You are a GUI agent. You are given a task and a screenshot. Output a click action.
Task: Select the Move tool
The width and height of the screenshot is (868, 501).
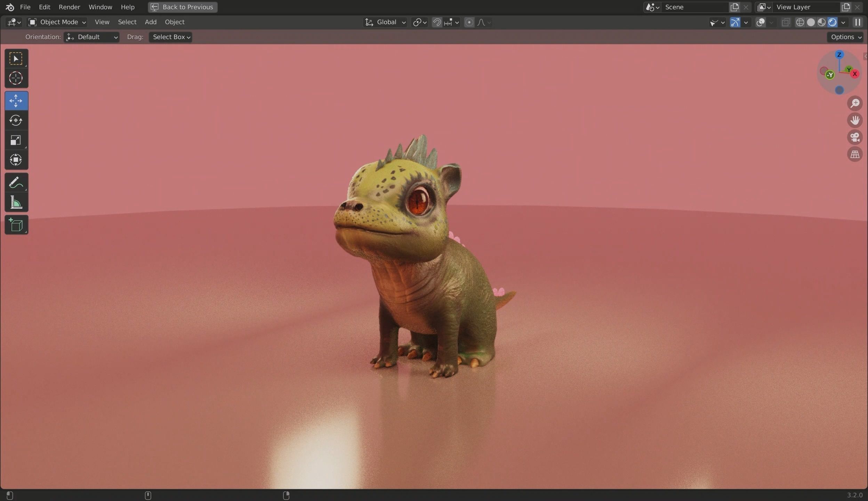16,101
